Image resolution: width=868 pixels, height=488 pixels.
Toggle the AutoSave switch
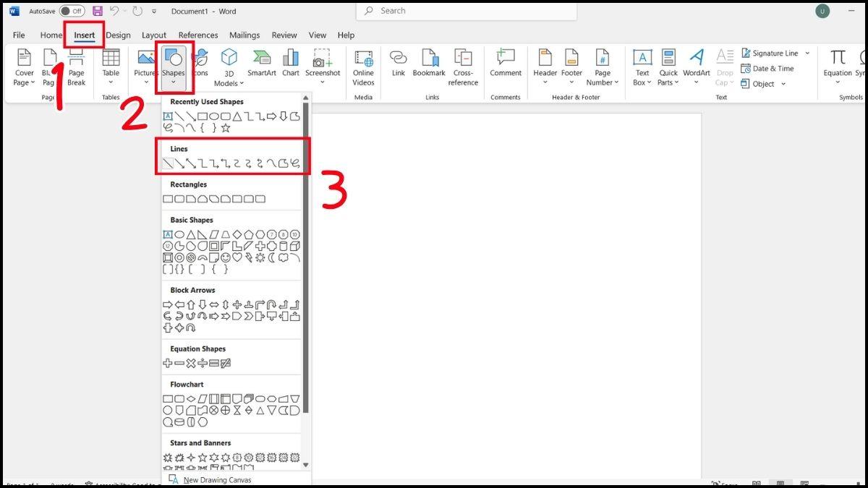pos(72,12)
